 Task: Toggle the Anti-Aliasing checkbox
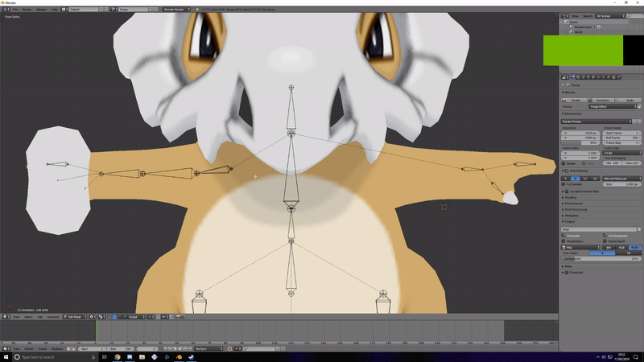pos(568,171)
